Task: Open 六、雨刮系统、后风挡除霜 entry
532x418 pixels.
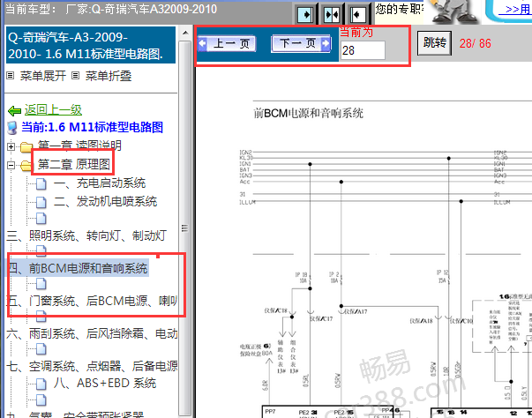Action: (93, 333)
